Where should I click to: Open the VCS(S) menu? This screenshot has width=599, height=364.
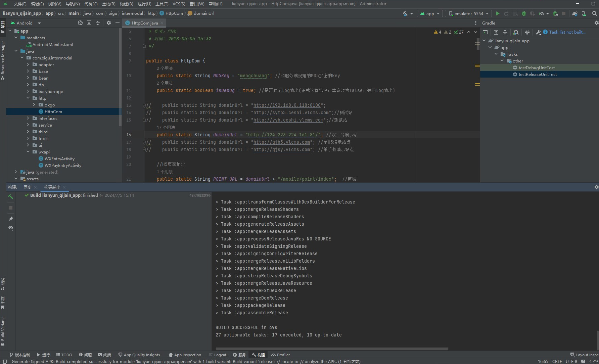(179, 4)
